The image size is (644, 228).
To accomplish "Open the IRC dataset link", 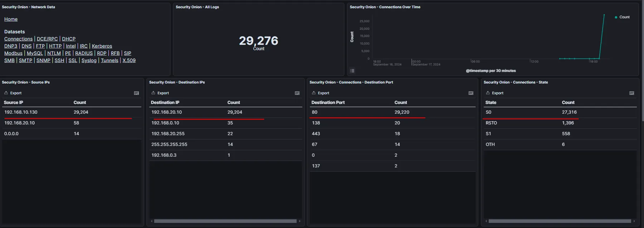I will click(84, 46).
